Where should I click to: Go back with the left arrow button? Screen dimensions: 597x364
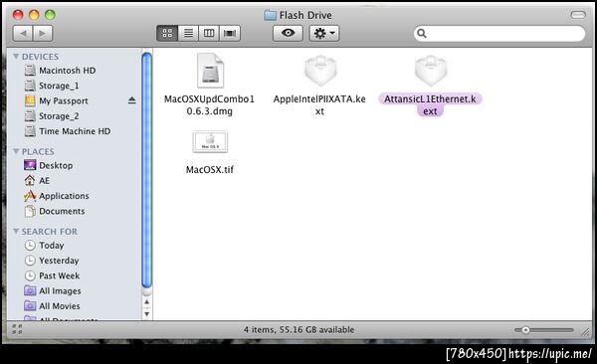coord(23,34)
